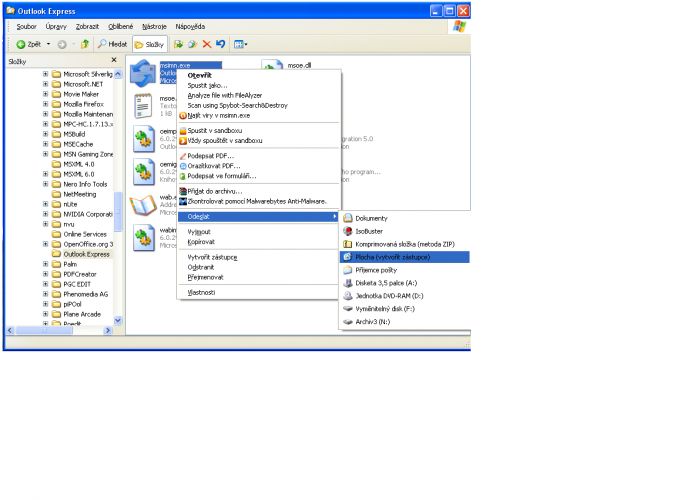Expand the Microsoft.NET tree folder
This screenshot has width=687, height=500.
pyautogui.click(x=46, y=84)
